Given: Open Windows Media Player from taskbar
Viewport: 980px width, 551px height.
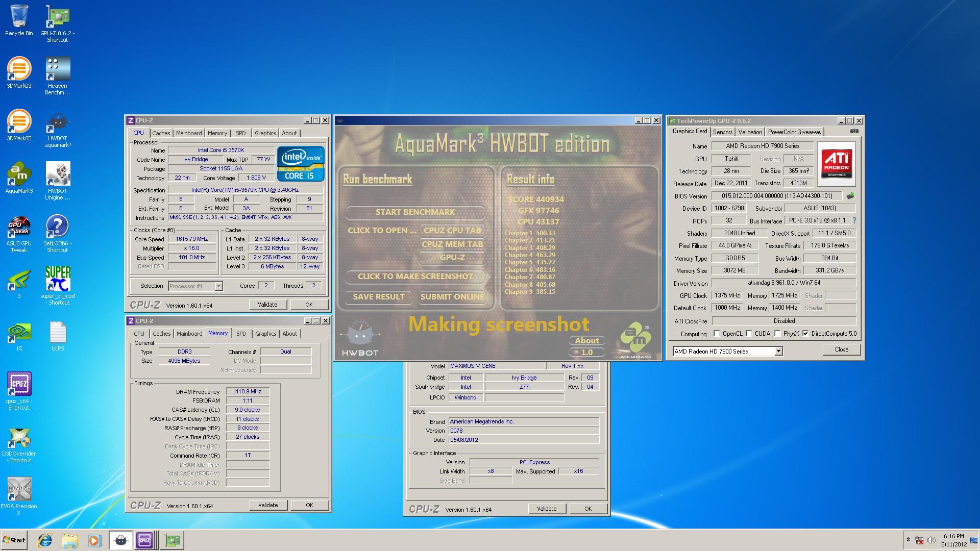Looking at the screenshot, I should click(x=94, y=540).
